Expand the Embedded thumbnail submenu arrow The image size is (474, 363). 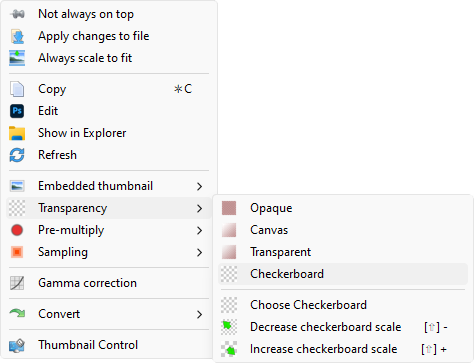(x=199, y=186)
